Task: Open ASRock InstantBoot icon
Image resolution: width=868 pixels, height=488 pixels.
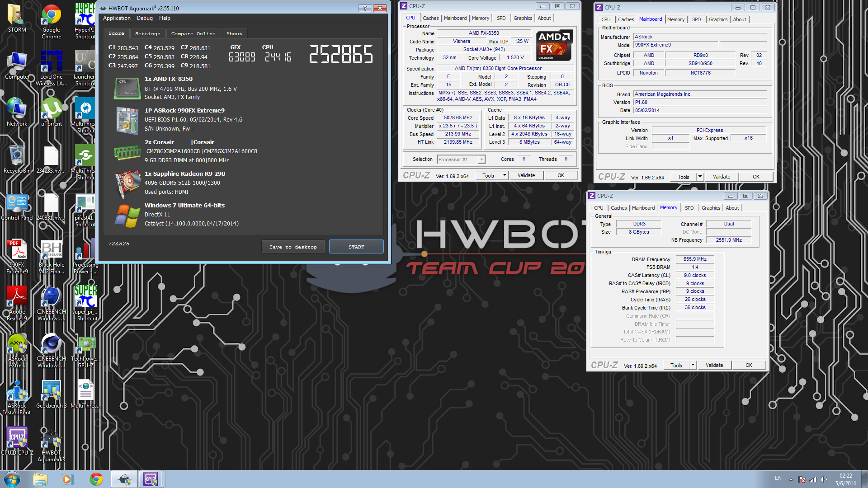Action: (17, 397)
